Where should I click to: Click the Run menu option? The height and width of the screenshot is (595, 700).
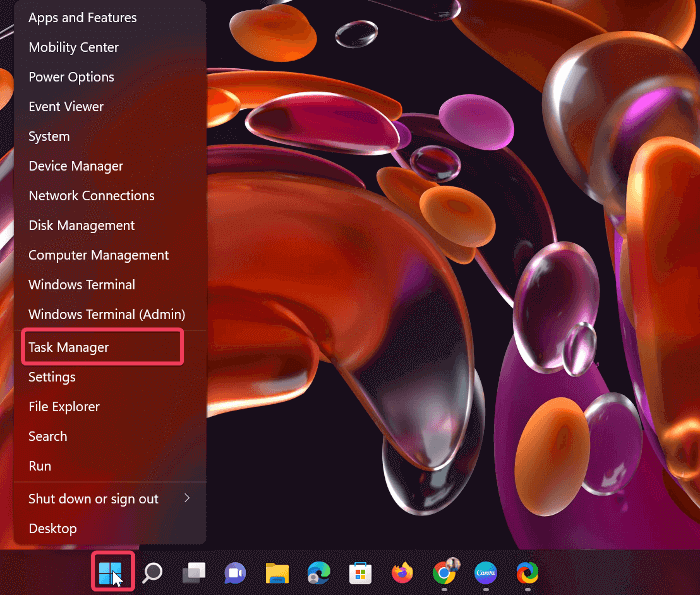pyautogui.click(x=40, y=466)
